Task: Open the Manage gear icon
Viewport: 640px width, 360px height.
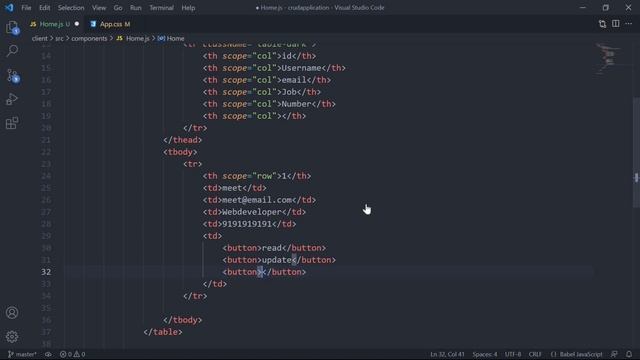Action: [12, 337]
